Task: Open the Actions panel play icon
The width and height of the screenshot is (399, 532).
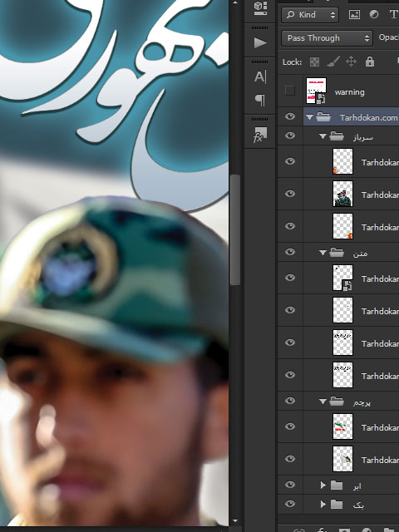Action: click(260, 42)
